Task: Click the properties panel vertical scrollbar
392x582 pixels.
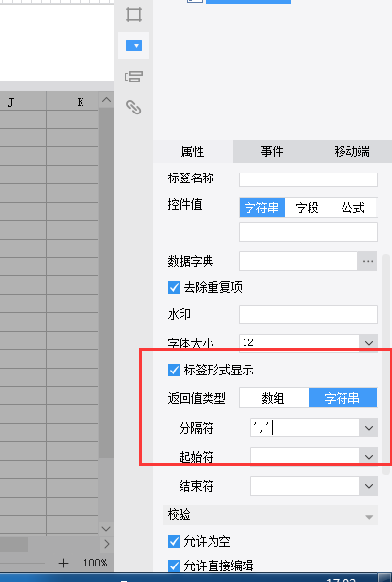Action: [x=386, y=364]
